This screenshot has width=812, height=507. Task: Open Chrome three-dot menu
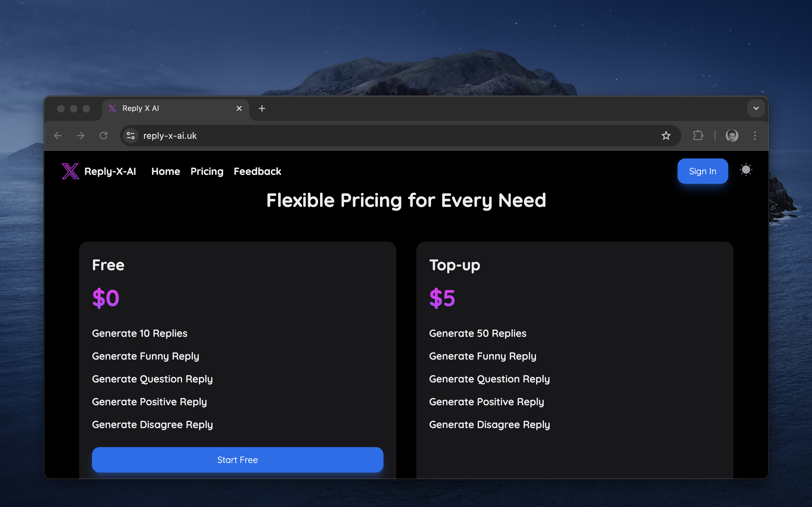point(755,136)
